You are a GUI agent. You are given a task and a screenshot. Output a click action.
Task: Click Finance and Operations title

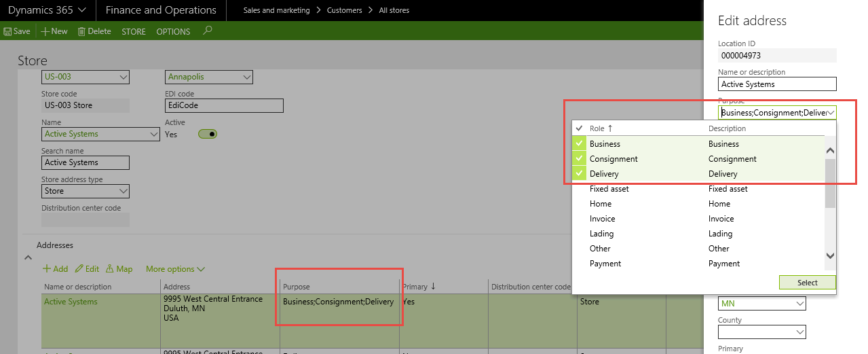pyautogui.click(x=160, y=10)
